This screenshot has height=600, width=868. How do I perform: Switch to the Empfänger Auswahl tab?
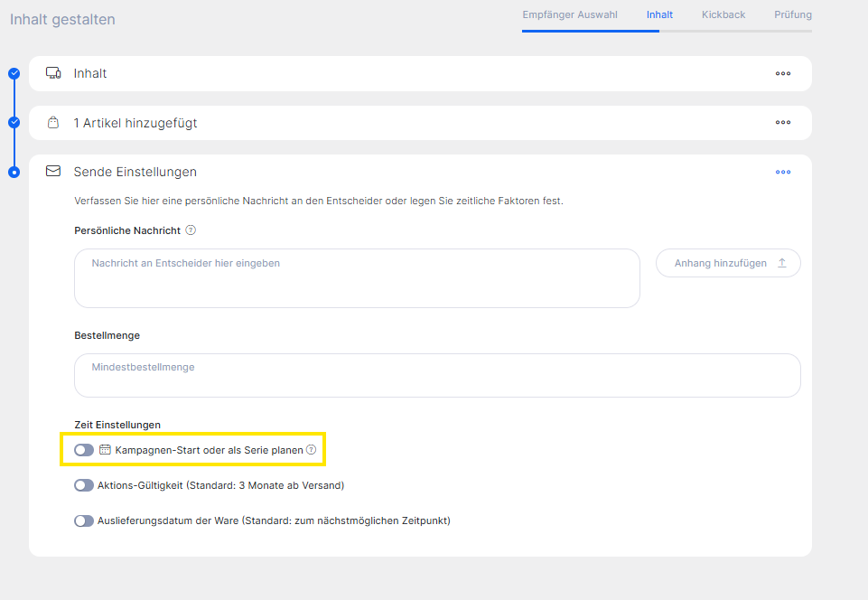click(x=570, y=14)
